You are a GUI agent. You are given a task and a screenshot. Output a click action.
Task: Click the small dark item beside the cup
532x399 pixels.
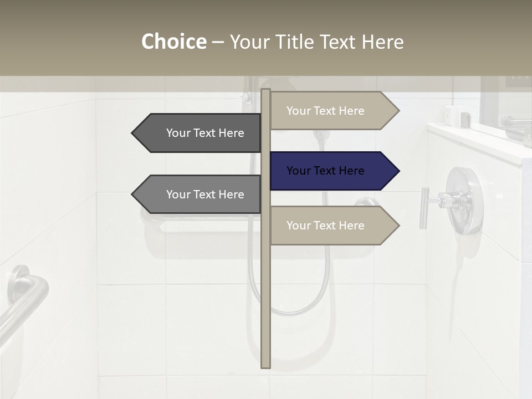click(465, 119)
